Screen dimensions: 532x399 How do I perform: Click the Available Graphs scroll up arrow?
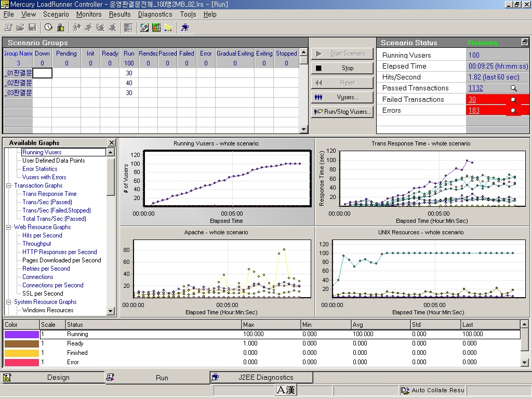point(111,152)
